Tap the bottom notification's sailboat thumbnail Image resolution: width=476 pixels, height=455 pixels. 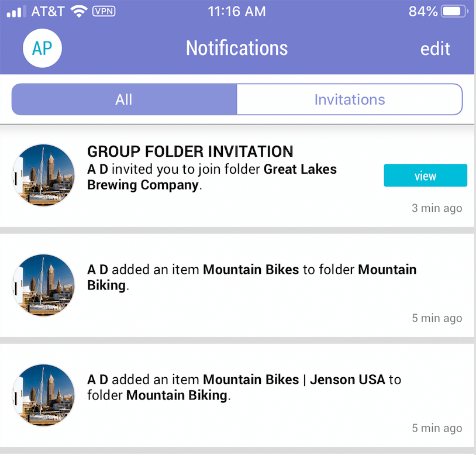tap(43, 395)
